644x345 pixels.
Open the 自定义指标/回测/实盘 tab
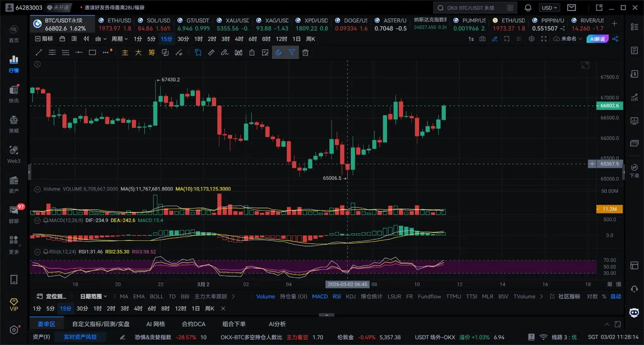click(101, 324)
